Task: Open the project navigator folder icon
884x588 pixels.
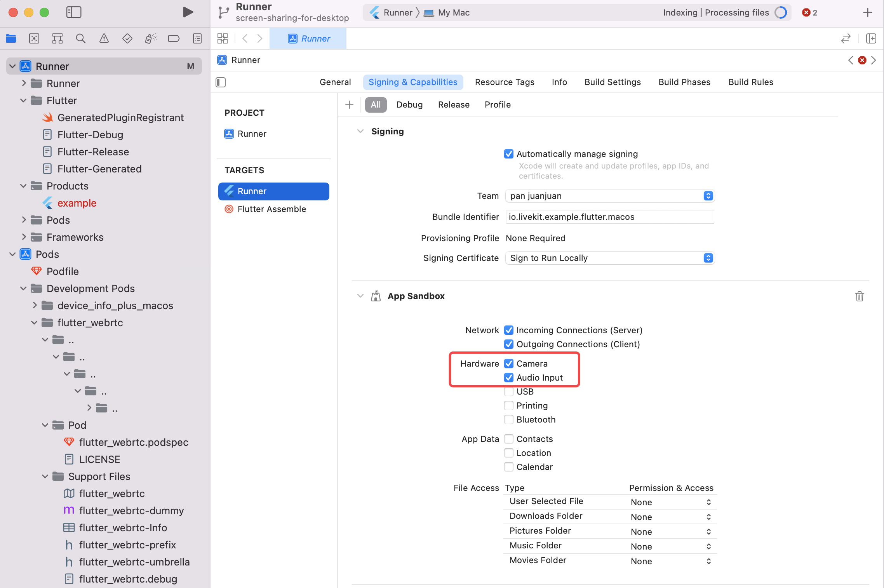Action: pyautogui.click(x=11, y=38)
